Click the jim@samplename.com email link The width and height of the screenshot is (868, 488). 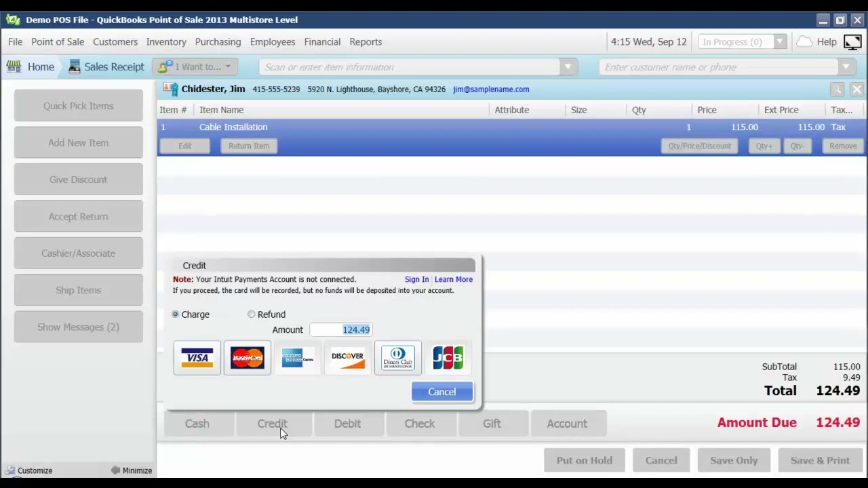click(491, 89)
